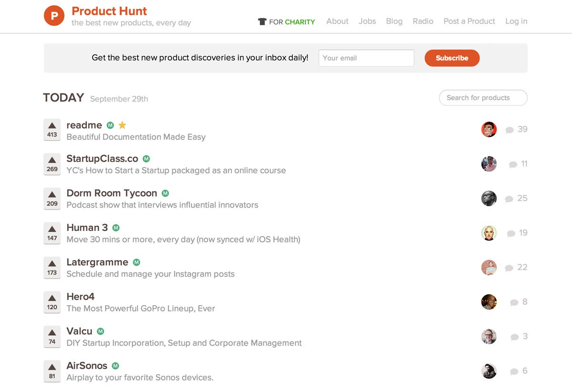572x392 pixels.
Task: Upvote the Hero4 product
Action: point(52,302)
